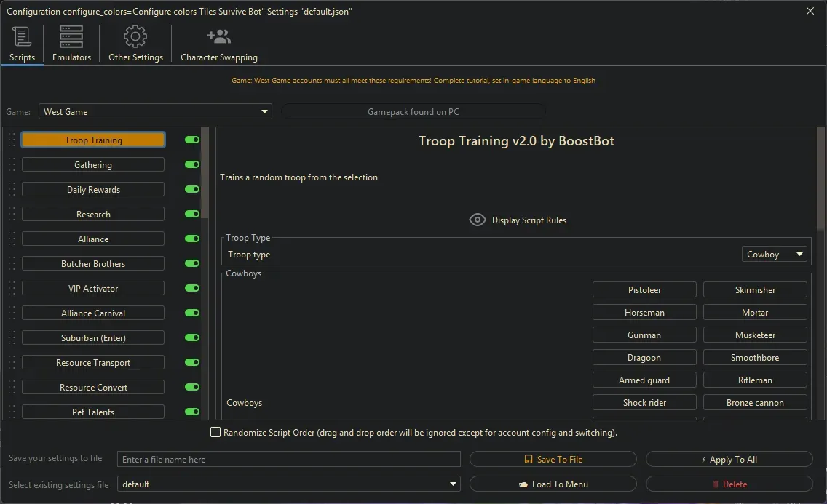Screen dimensions: 827x504
Task: Click the eye icon for Display Script Rules
Action: click(478, 220)
